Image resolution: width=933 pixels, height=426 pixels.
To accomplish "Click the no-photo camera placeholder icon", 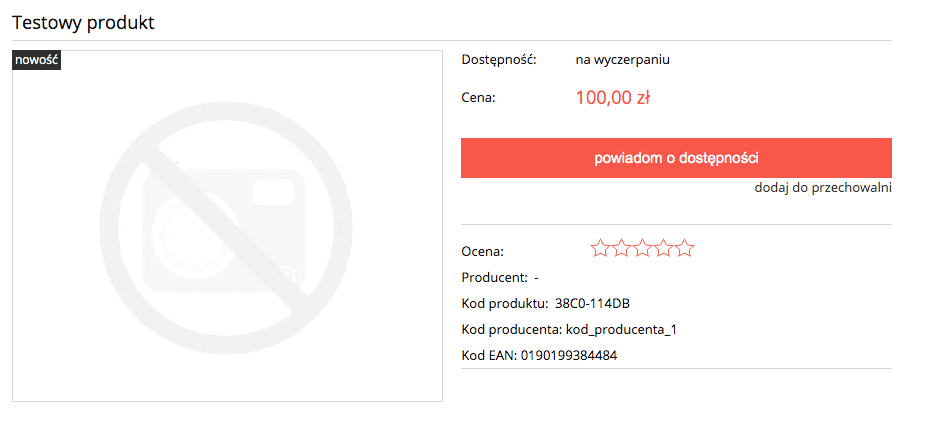I will 226,227.
